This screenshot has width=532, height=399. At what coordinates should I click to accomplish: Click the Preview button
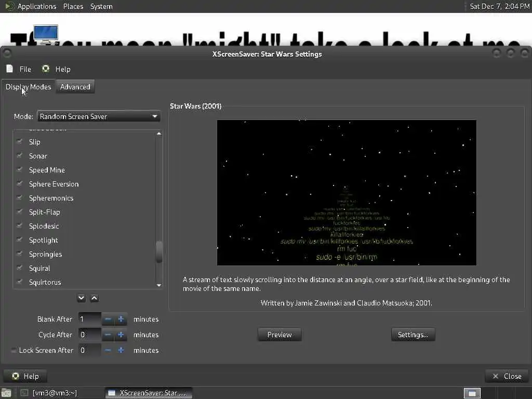tap(280, 335)
